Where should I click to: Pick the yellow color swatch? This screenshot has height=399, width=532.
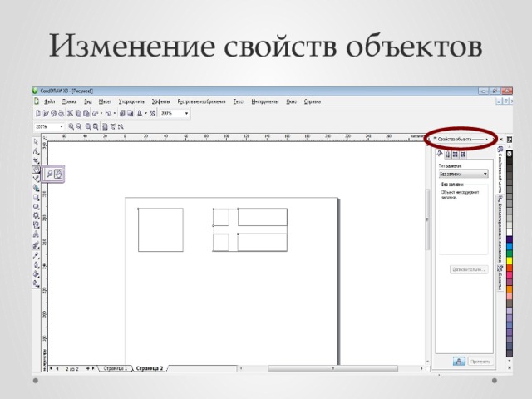click(510, 260)
